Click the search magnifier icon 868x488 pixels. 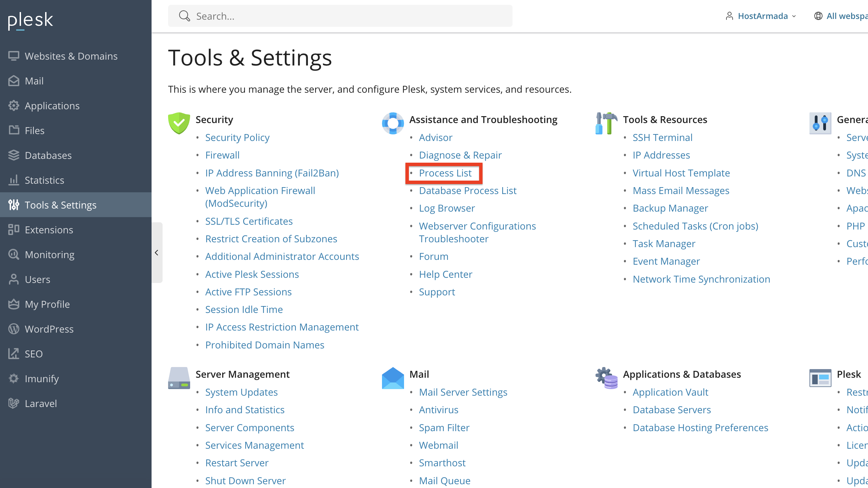[185, 16]
